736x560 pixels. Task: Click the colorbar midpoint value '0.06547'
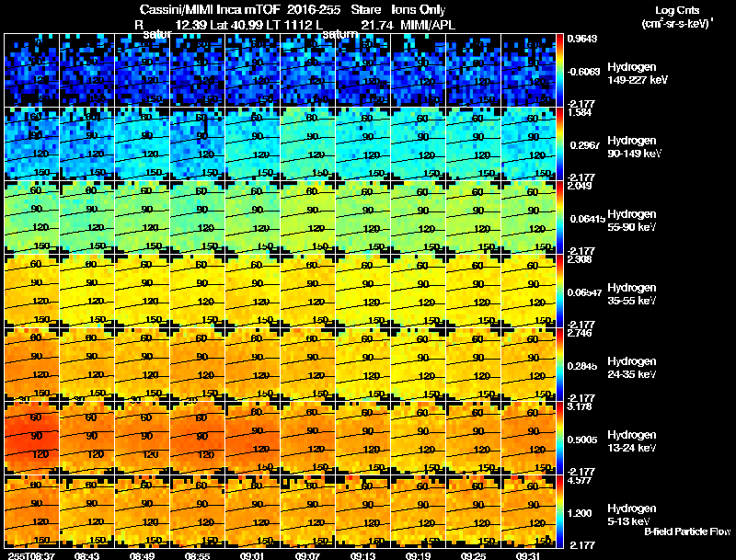click(584, 292)
